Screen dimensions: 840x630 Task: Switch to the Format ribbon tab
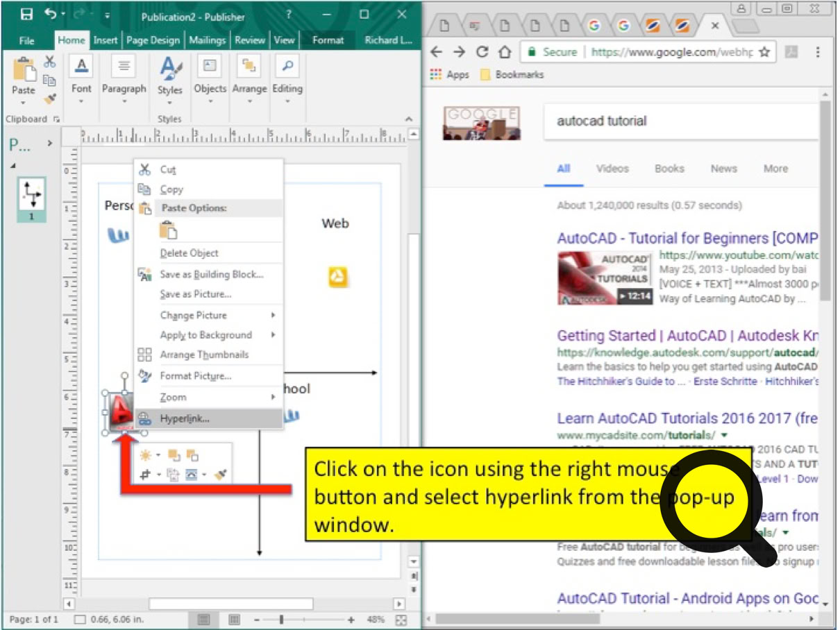click(328, 40)
